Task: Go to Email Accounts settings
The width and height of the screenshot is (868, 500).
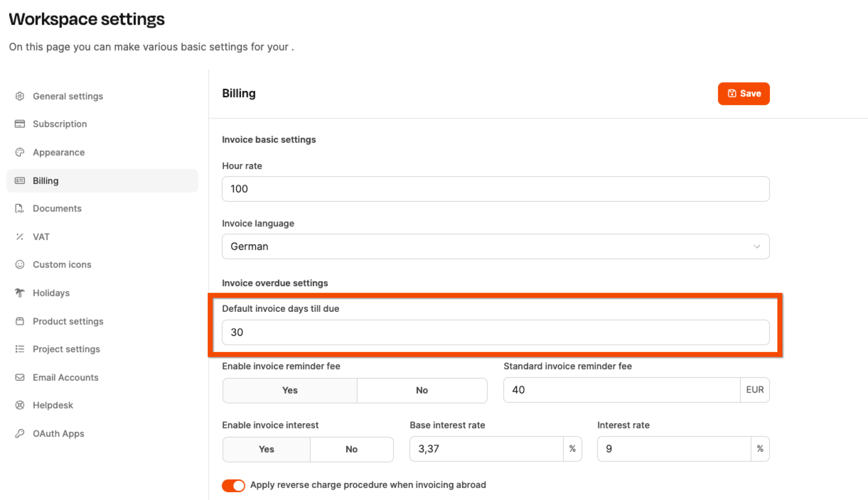Action: 65,377
